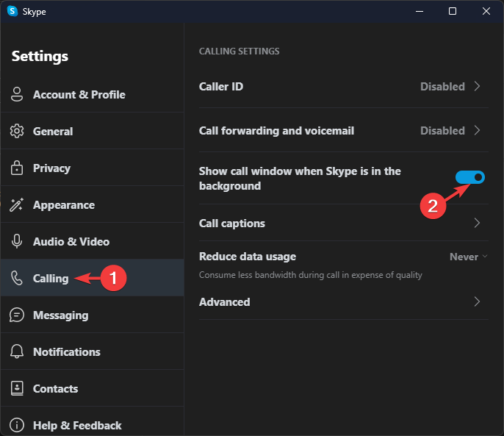Click the General gear icon
The image size is (504, 436).
coord(17,131)
